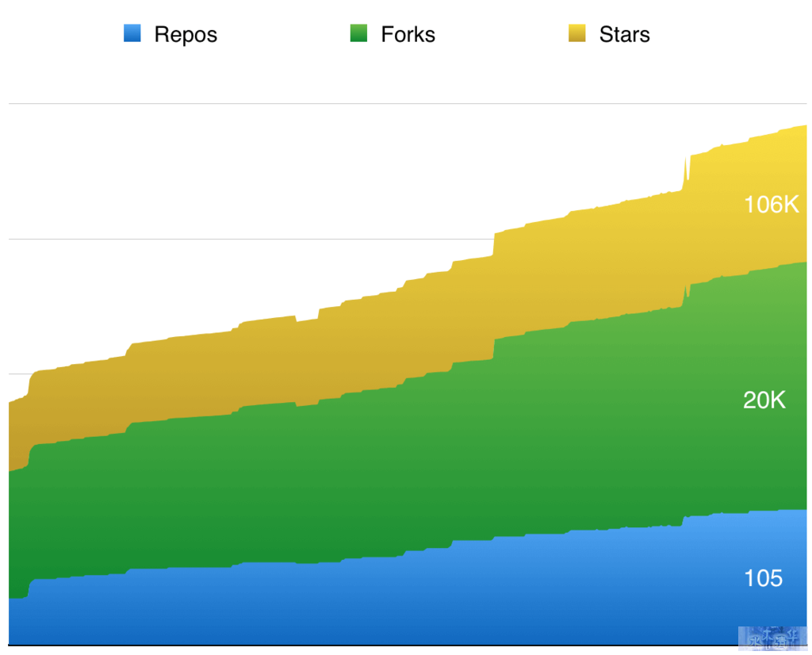Image resolution: width=812 pixels, height=655 pixels.
Task: Click the topmost horizontal gridline
Action: (x=408, y=104)
